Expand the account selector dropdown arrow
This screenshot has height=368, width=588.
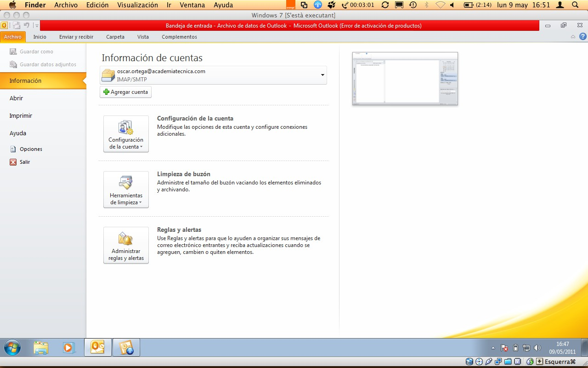(322, 75)
